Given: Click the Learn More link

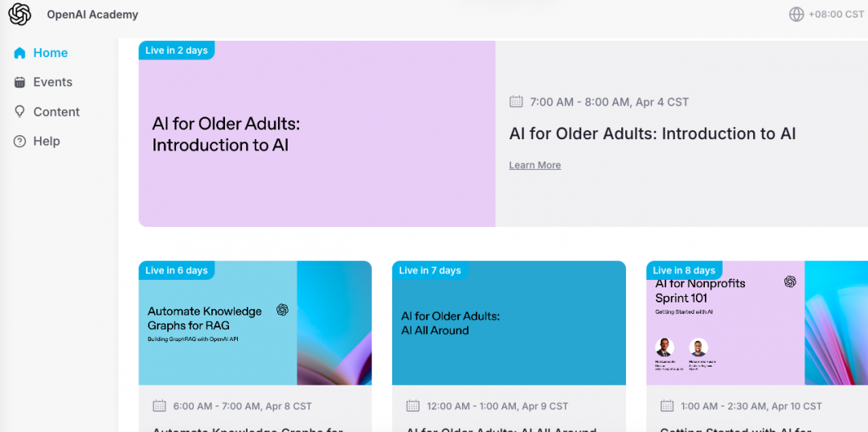Looking at the screenshot, I should coord(535,166).
